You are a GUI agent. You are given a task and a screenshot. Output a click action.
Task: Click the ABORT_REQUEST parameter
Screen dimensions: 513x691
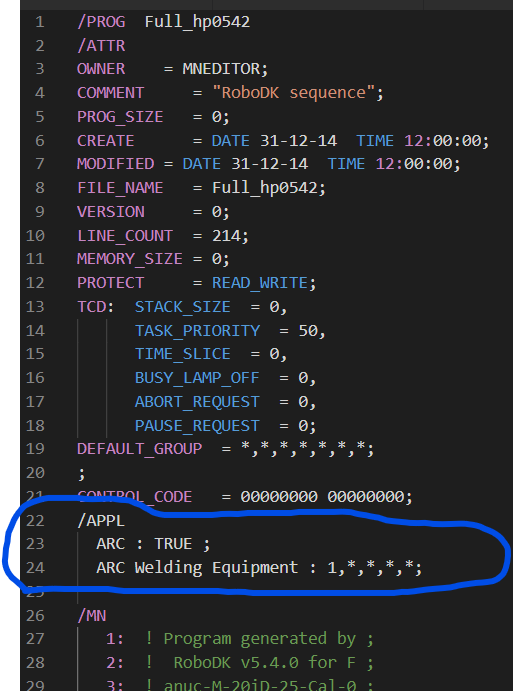[197, 401]
